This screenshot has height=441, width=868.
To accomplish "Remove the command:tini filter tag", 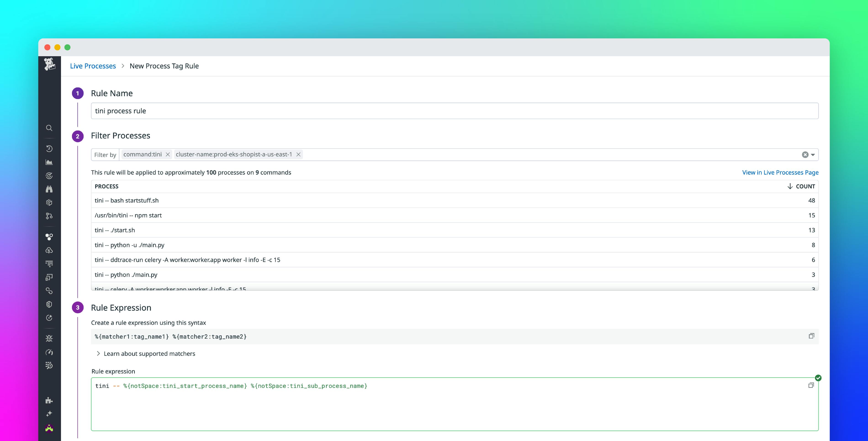I will coord(167,154).
